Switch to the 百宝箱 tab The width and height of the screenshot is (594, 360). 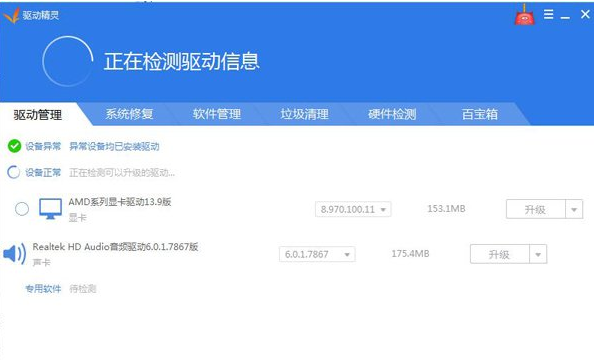click(x=480, y=114)
